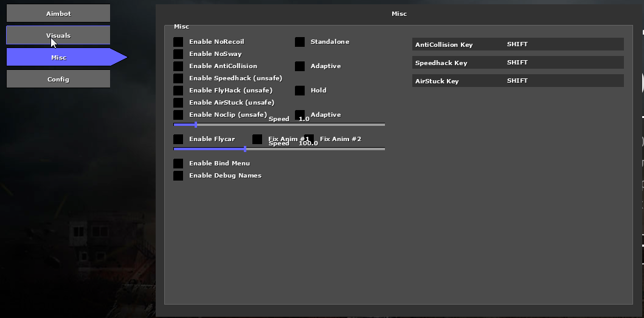Switch to the Visuals tab
This screenshot has width=644, height=318.
58,35
